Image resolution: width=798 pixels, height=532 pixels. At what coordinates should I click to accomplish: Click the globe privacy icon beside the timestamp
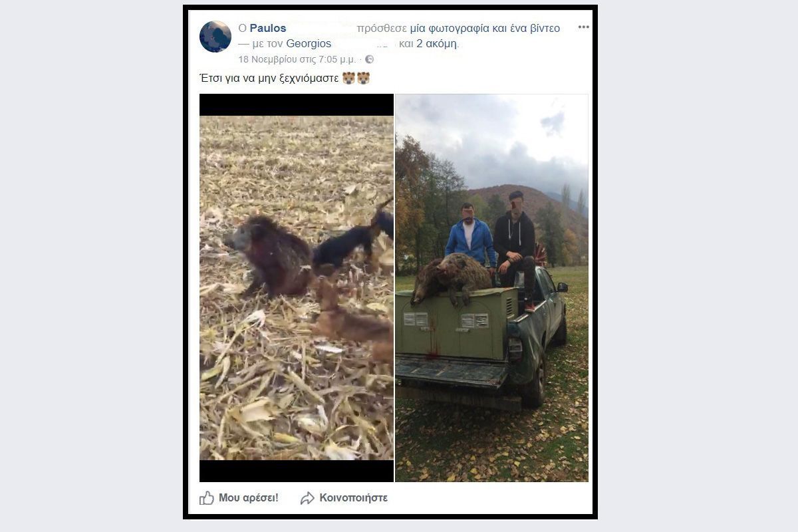tap(370, 59)
